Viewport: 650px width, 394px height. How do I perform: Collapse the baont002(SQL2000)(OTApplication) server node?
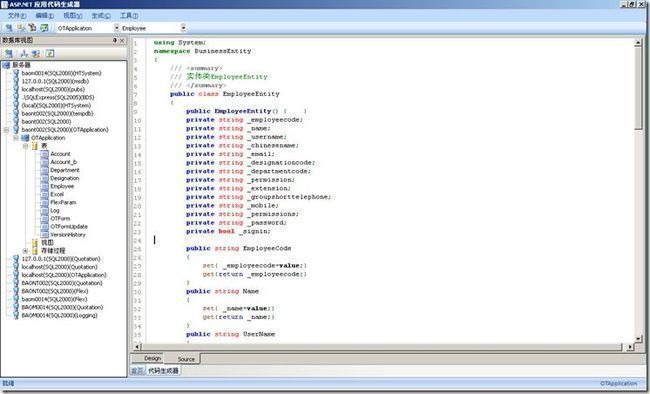(6, 130)
